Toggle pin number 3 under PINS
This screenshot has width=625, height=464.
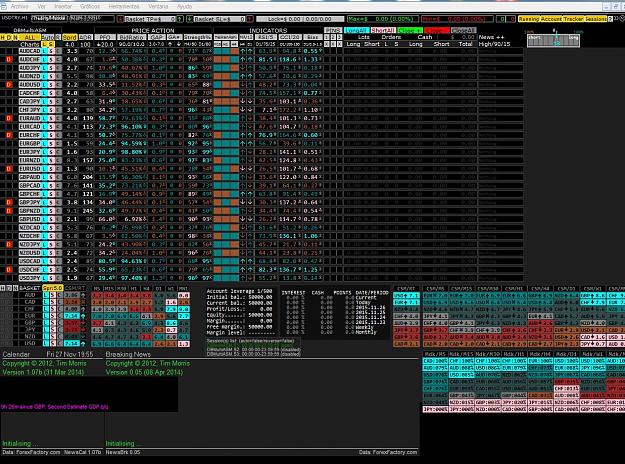click(x=339, y=37)
